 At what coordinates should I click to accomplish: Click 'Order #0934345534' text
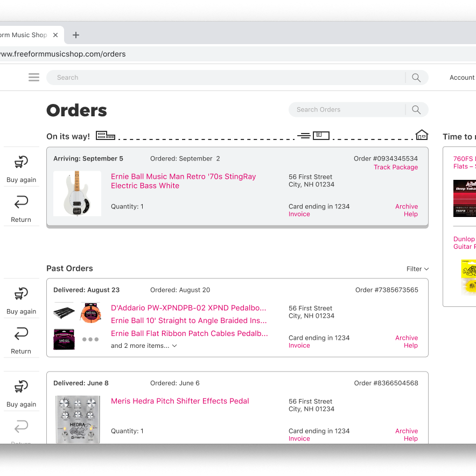pyautogui.click(x=386, y=158)
